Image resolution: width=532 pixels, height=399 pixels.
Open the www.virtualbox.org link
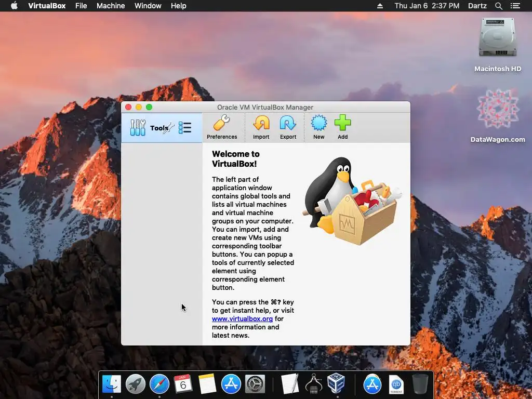(x=242, y=318)
